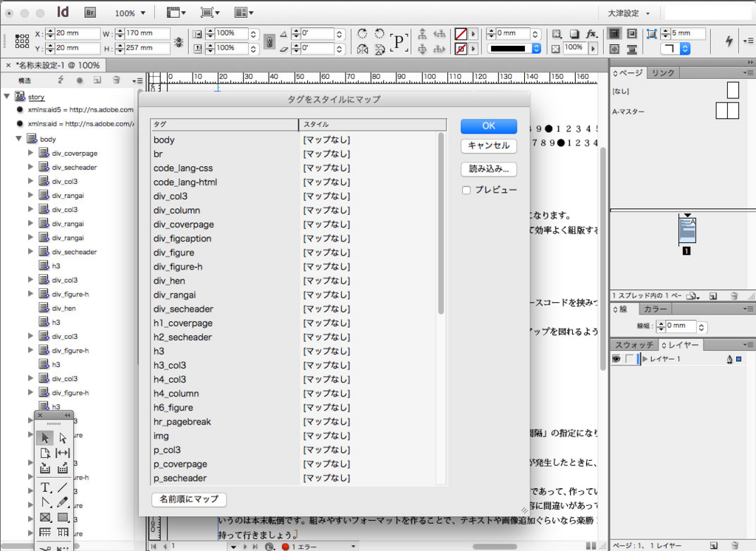This screenshot has width=756, height=551.
Task: Click the stroke color swatch in control bar
Action: 461,49
